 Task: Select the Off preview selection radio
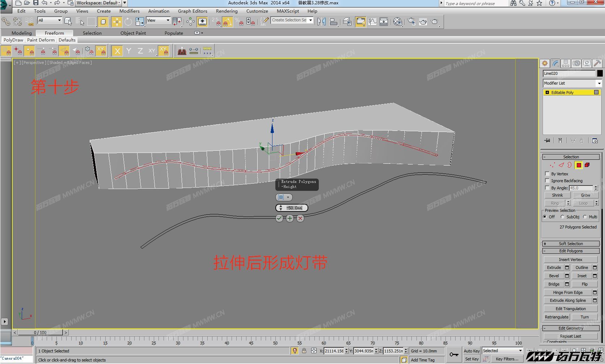[x=545, y=217]
